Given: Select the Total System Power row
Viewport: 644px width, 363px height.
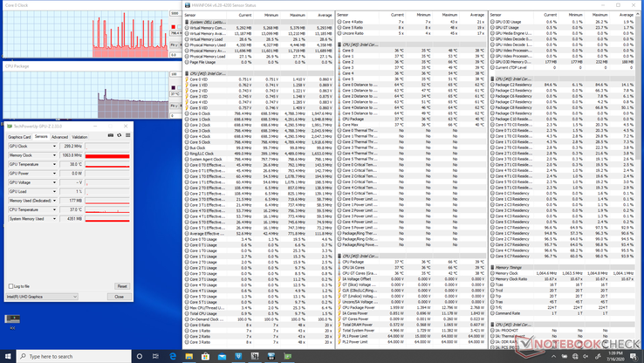Looking at the screenshot, I should [412, 330].
